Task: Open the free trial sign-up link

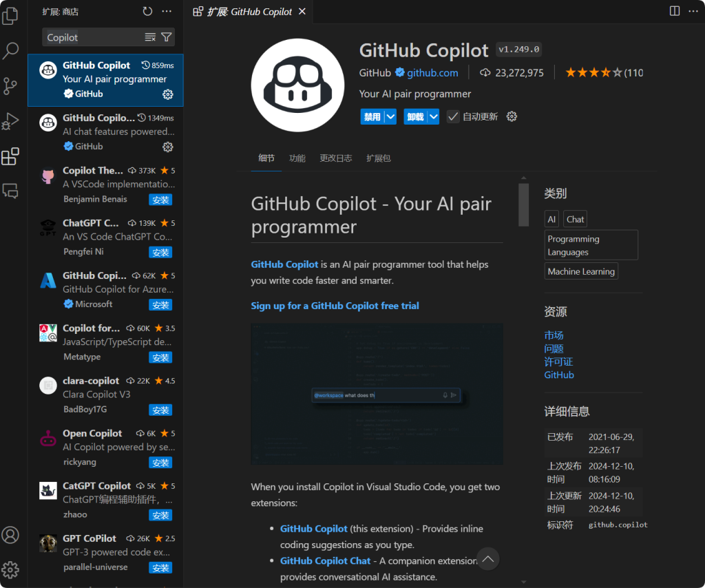Action: (335, 306)
